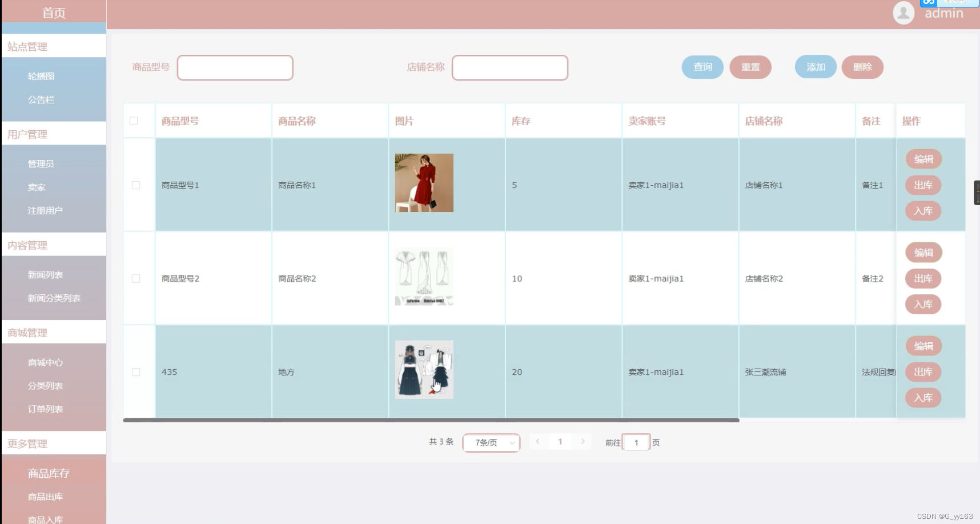Screen dimensions: 980x524
Task: Click the 查询 search button
Action: coord(702,67)
